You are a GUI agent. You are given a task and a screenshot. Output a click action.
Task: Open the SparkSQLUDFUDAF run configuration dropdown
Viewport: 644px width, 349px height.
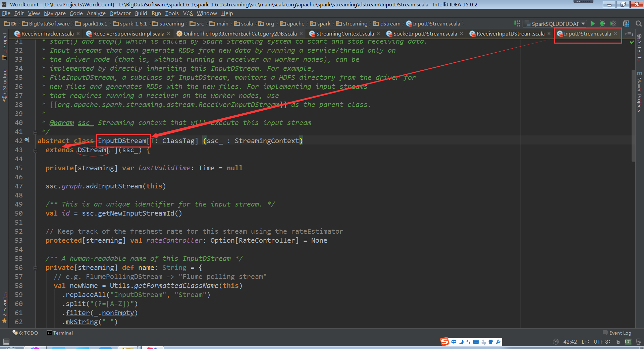[x=555, y=24]
